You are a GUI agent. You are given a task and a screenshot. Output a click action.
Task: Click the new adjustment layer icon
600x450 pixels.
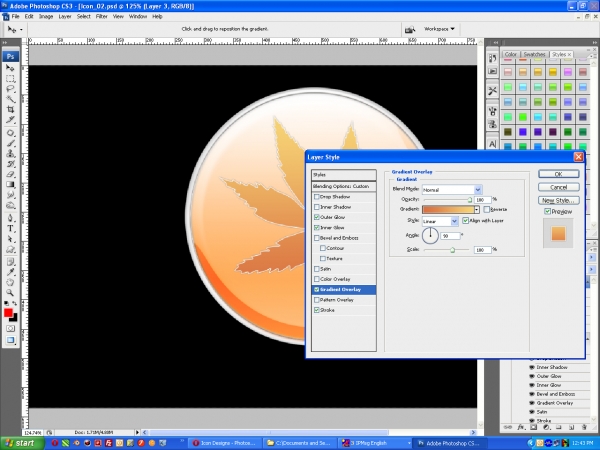546,427
